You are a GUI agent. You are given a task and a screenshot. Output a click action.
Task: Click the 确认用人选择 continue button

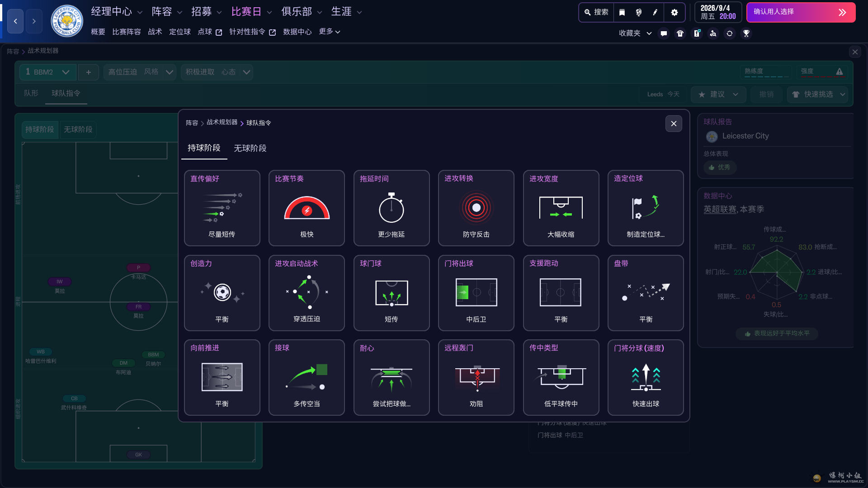tap(800, 12)
